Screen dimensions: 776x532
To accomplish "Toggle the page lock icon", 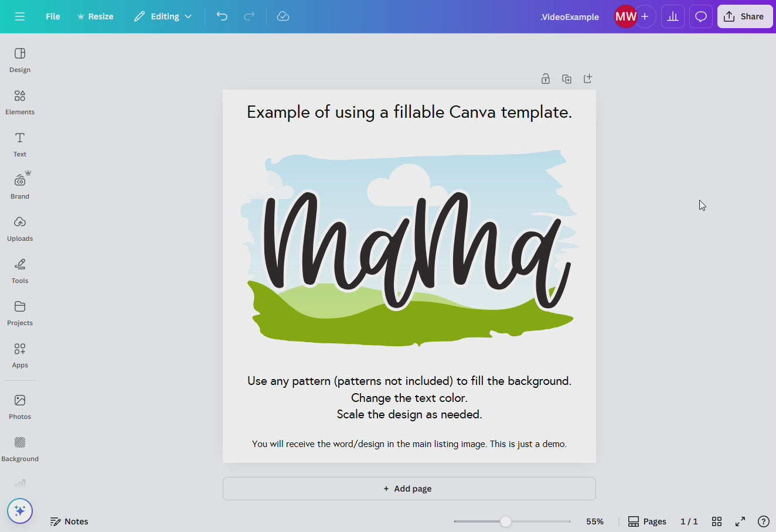I will click(x=546, y=79).
